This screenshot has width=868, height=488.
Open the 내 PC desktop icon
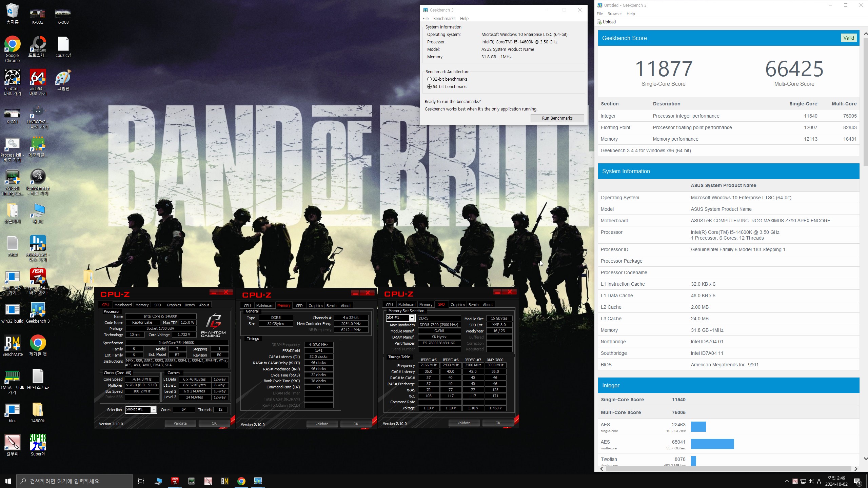(38, 213)
